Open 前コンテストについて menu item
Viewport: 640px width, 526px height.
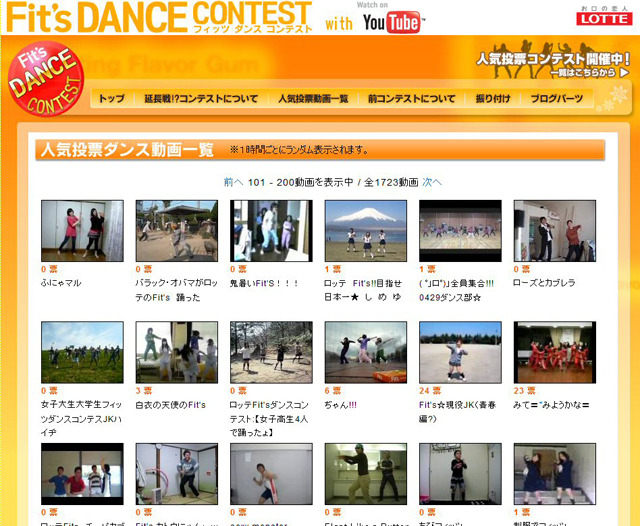pos(411,98)
